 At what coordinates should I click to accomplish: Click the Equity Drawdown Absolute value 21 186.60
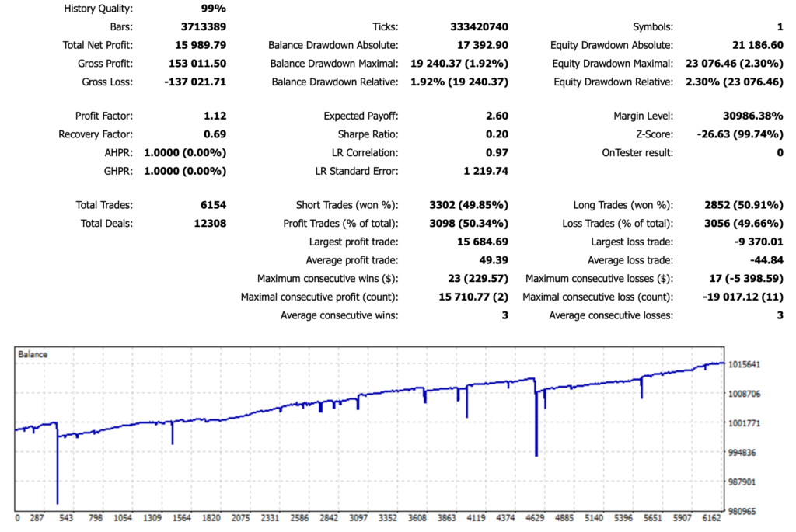click(x=752, y=46)
